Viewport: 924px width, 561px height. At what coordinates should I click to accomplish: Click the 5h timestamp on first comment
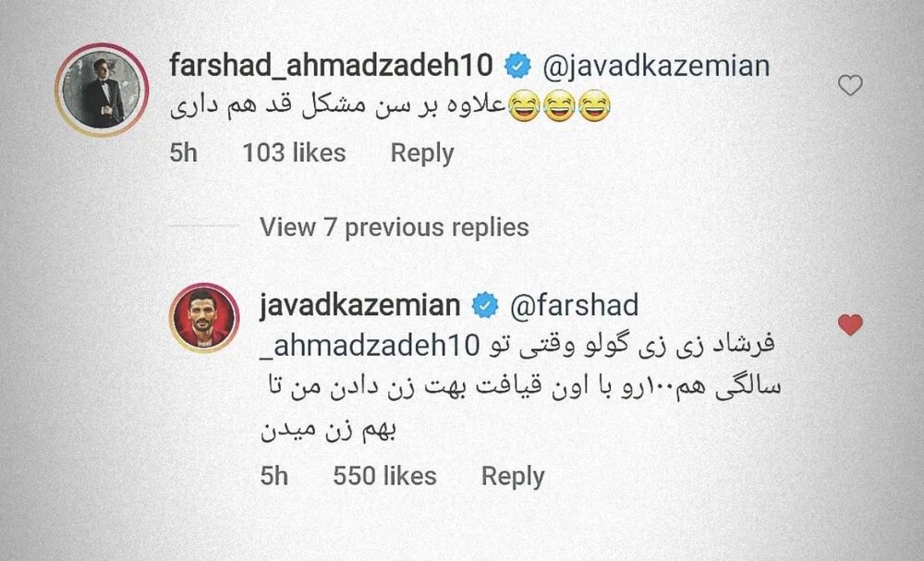pyautogui.click(x=183, y=153)
